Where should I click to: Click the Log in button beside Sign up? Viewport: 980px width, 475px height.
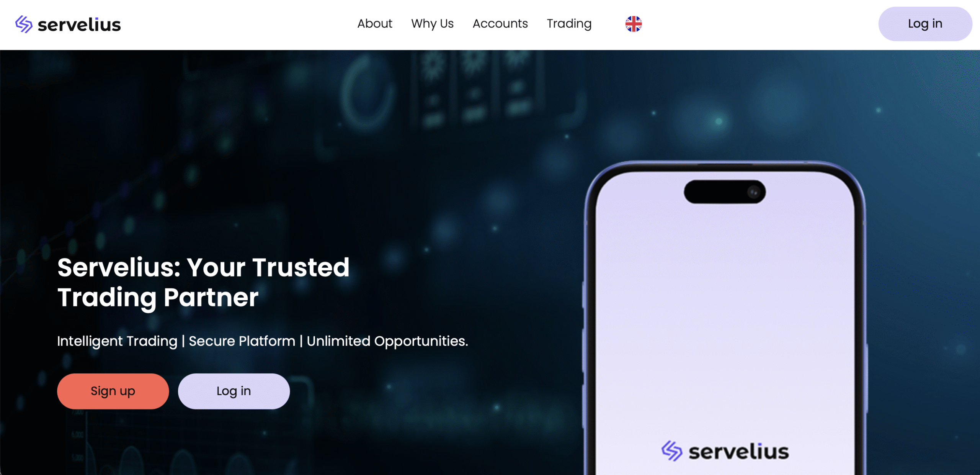pyautogui.click(x=234, y=391)
